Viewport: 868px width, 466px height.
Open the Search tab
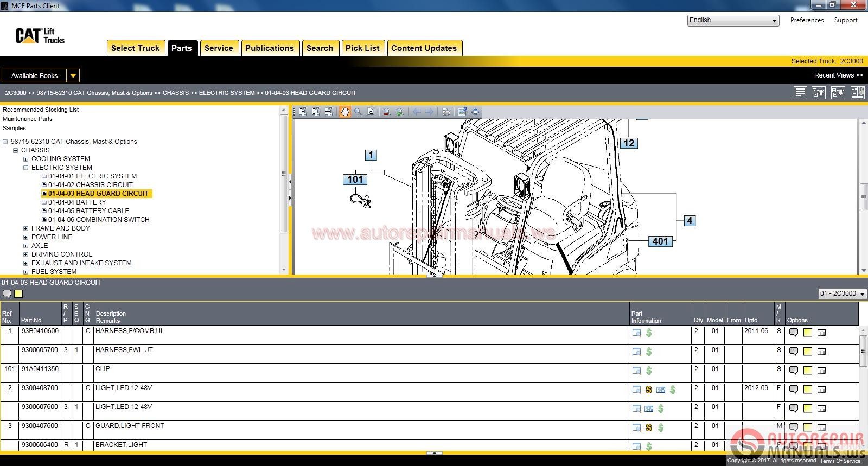pyautogui.click(x=320, y=48)
